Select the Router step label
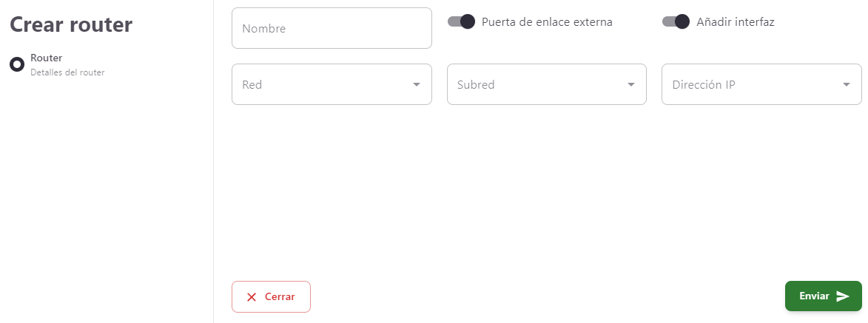This screenshot has width=868, height=323. (x=47, y=58)
